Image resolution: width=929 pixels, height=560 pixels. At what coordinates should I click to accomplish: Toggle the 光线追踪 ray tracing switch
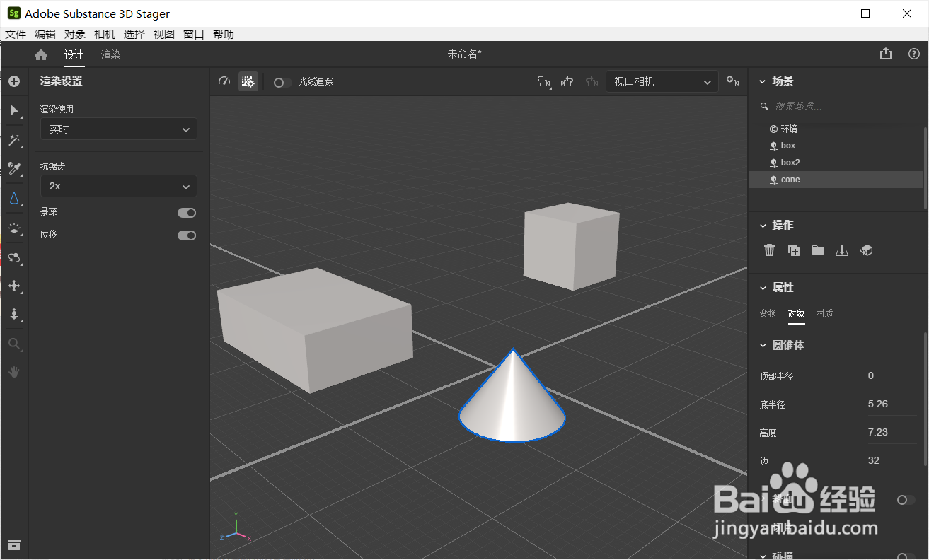(282, 82)
